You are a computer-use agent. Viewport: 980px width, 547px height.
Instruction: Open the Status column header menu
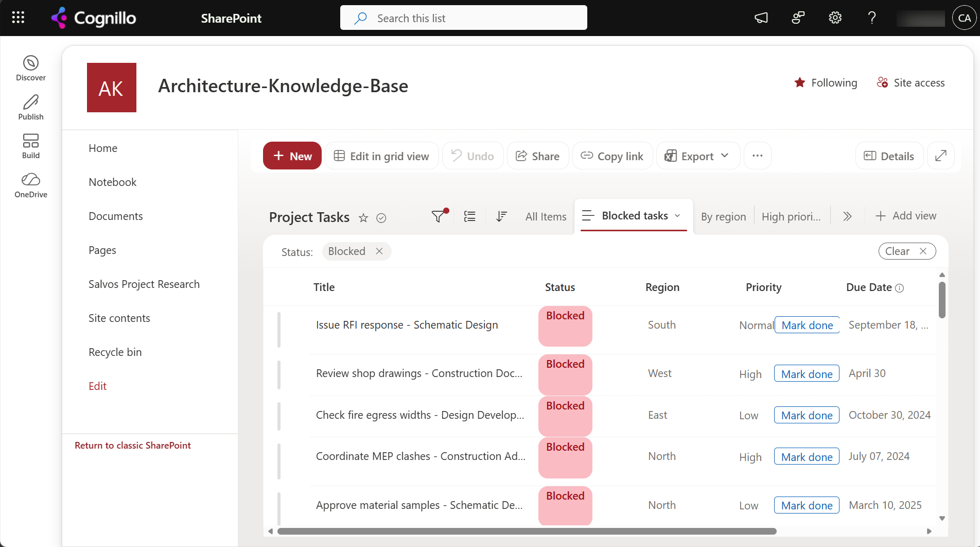560,287
